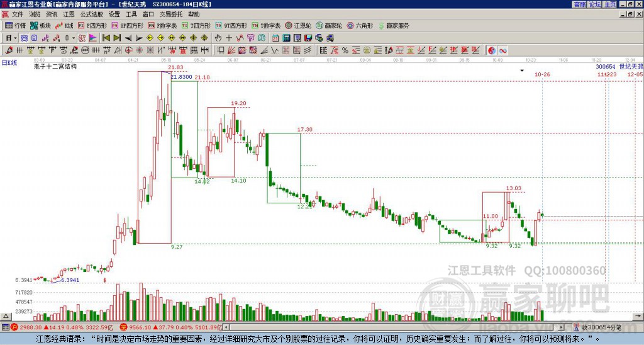
Task: Switch to K线 chart view
Action: [x=64, y=25]
